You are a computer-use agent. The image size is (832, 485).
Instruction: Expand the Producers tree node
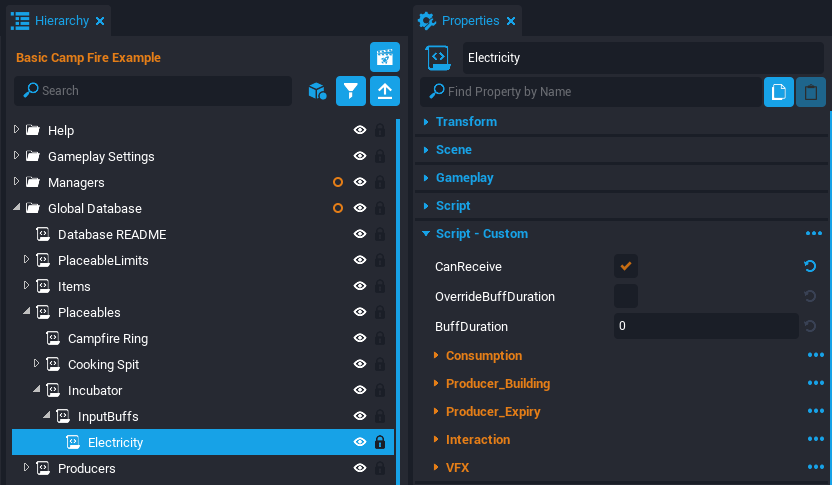click(x=27, y=468)
